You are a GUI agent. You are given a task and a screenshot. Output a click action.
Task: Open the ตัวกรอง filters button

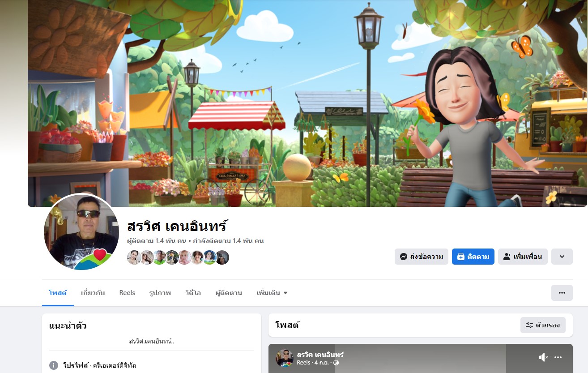coord(543,325)
